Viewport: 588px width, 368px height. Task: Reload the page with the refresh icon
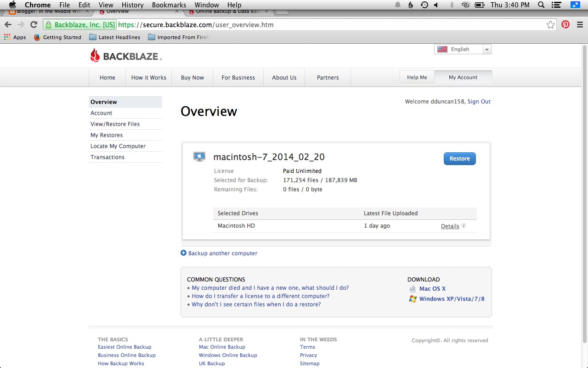click(x=34, y=25)
